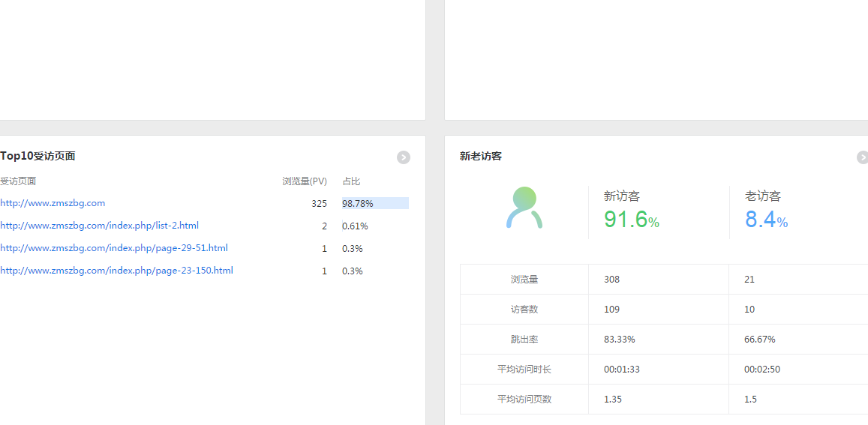Image resolution: width=868 pixels, height=425 pixels.
Task: Click the Top10受访页面 panel title
Action: (38, 156)
